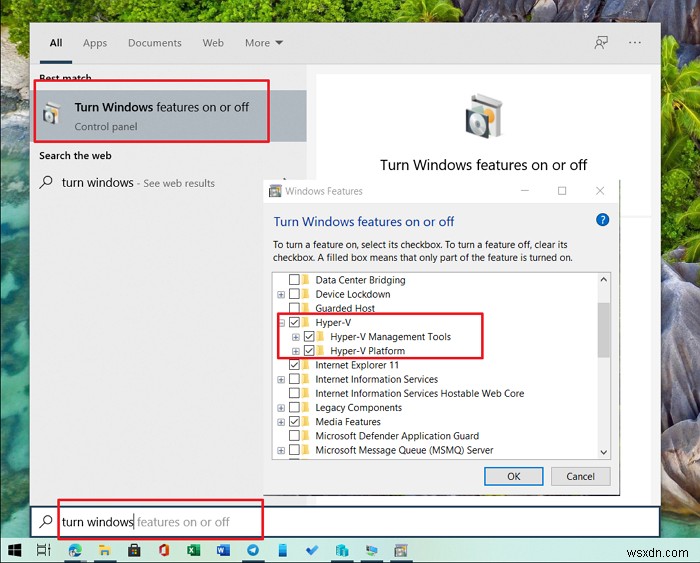
Task: Click the scroll down arrow in the features list
Action: tap(604, 452)
